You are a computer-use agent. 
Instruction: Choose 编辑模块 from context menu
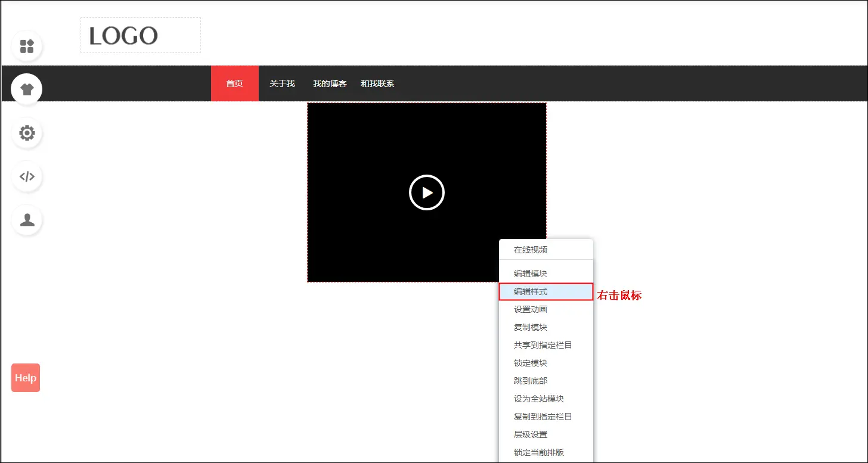point(531,274)
